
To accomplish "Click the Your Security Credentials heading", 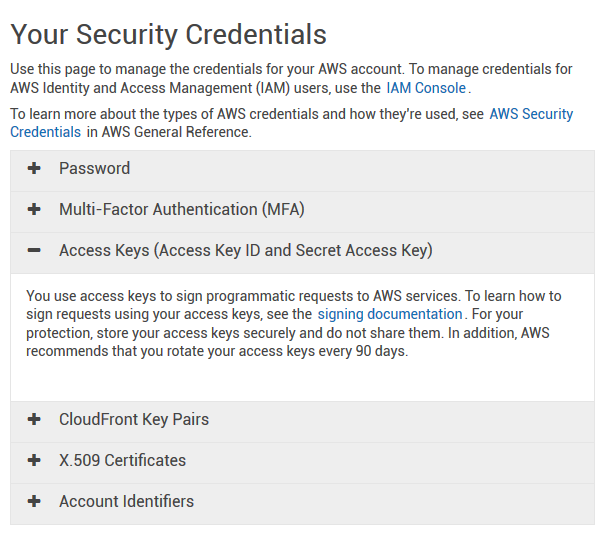I will (168, 35).
